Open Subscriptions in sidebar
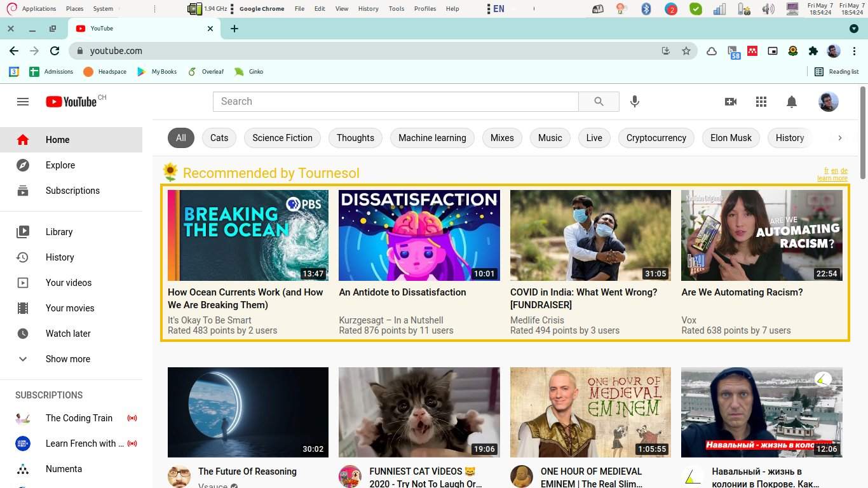Viewport: 868px width, 488px height. 71,191
